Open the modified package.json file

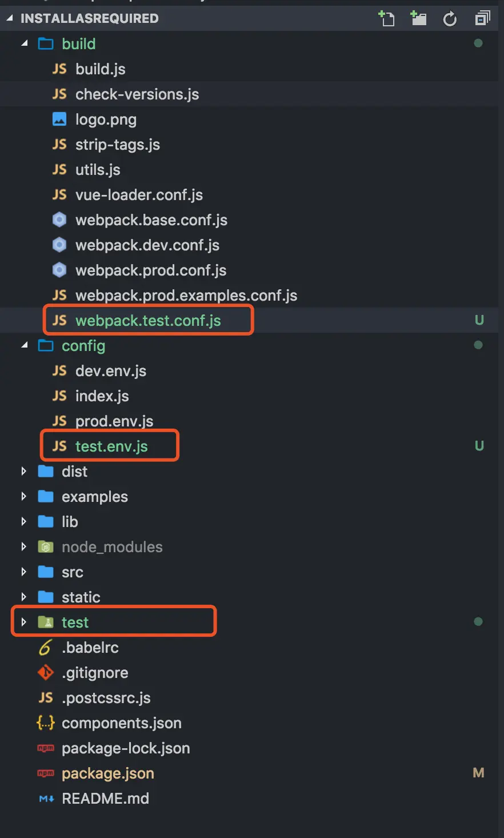pyautogui.click(x=108, y=773)
